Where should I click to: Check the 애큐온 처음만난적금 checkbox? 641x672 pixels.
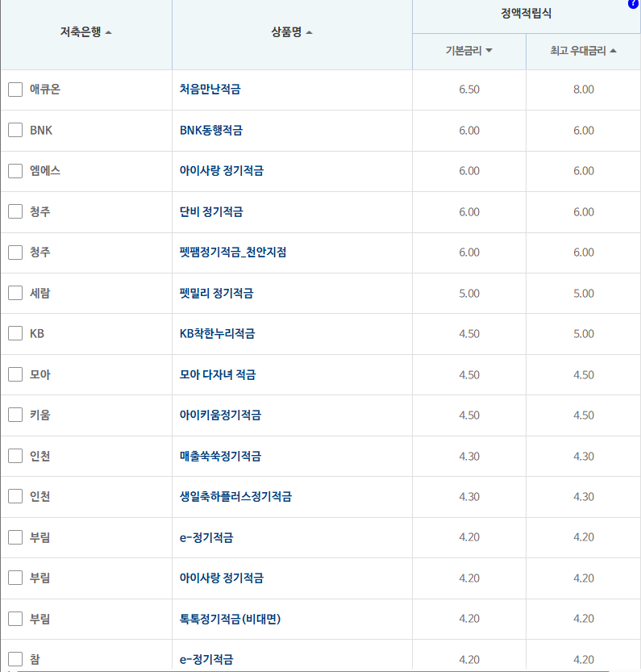tap(15, 90)
